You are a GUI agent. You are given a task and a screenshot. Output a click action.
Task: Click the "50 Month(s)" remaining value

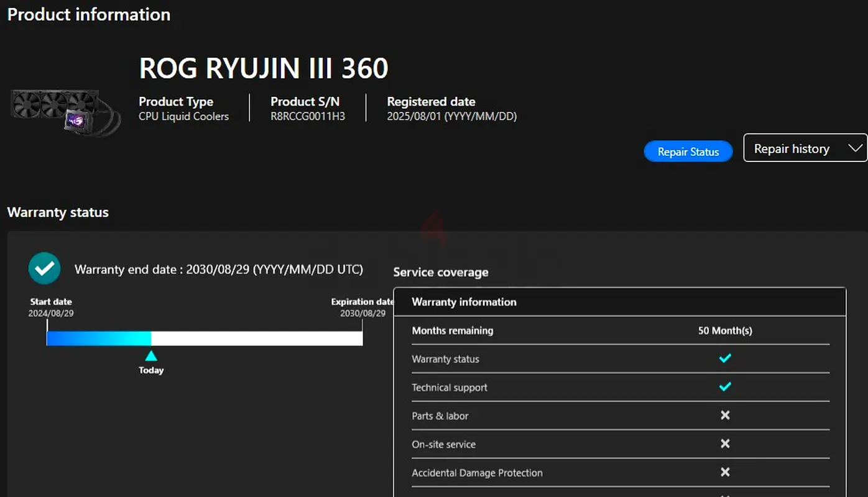tap(725, 331)
